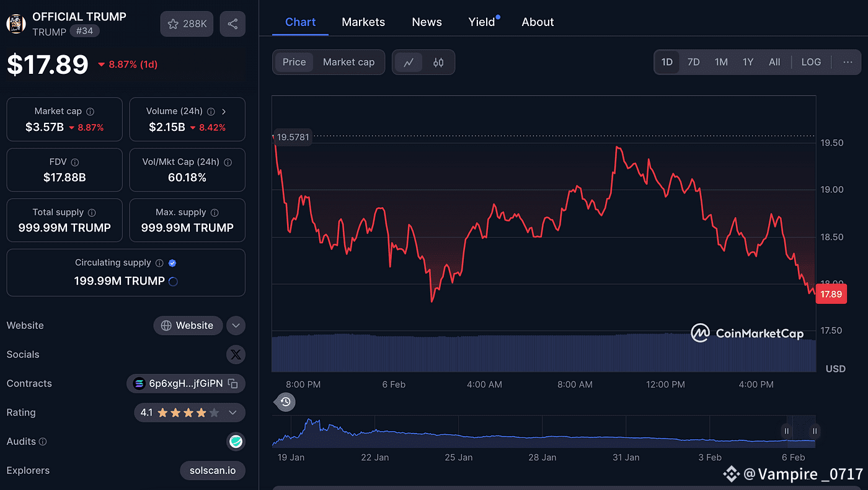This screenshot has width=868, height=490.
Task: Expand the Rating details chevron
Action: click(x=233, y=412)
